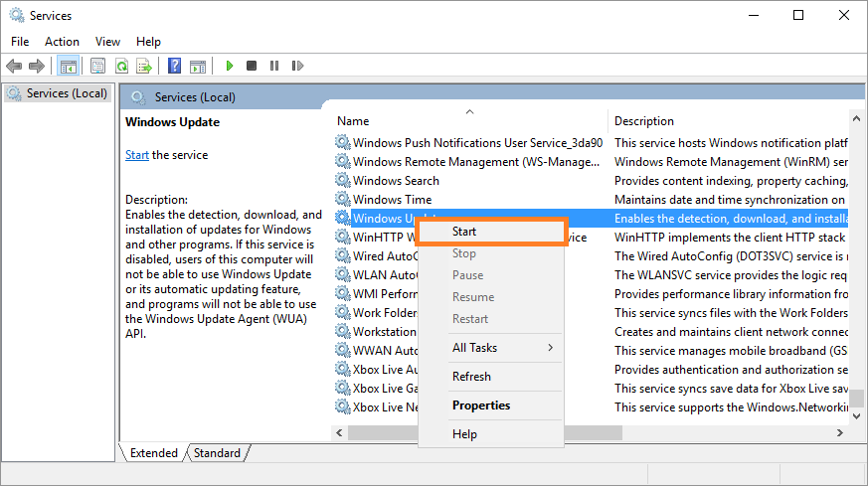Select the Workstation service row
This screenshot has height=486, width=868.
[385, 332]
